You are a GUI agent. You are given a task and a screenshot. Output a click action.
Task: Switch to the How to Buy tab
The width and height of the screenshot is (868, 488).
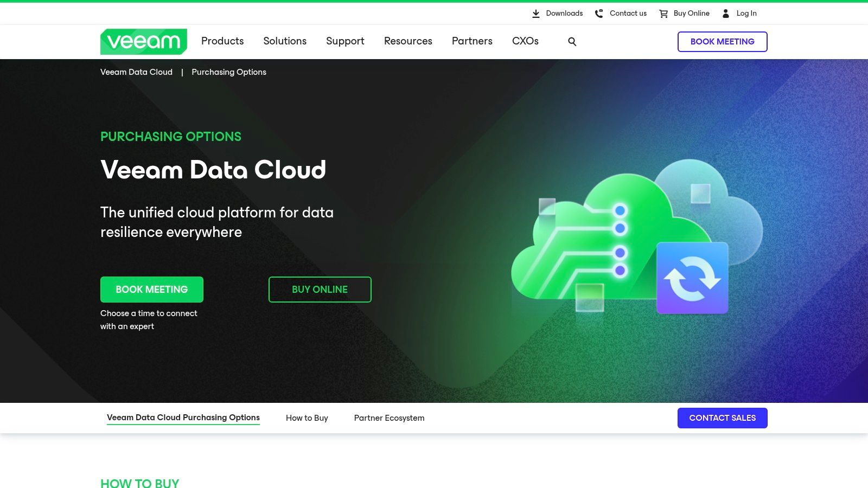(307, 418)
